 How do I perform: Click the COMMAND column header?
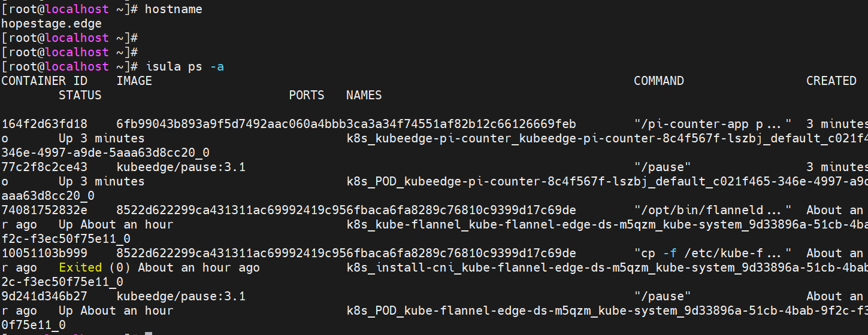658,81
